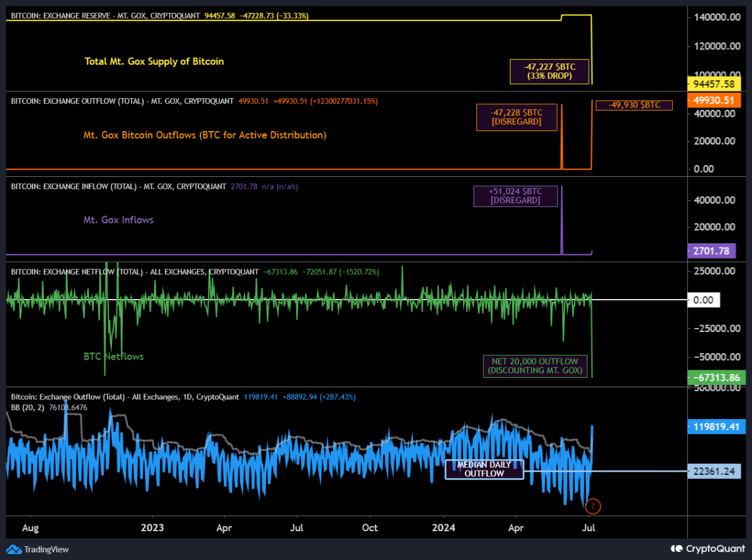Click the blue 119819.41 price label
The image size is (752, 560).
[x=717, y=427]
